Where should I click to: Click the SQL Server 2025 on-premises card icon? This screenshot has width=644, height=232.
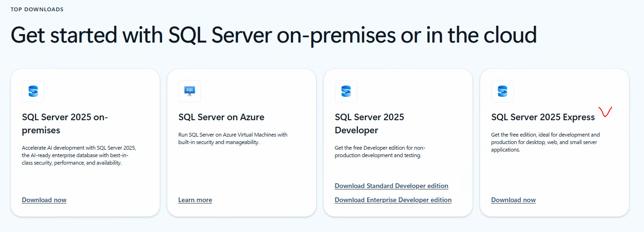(x=33, y=91)
